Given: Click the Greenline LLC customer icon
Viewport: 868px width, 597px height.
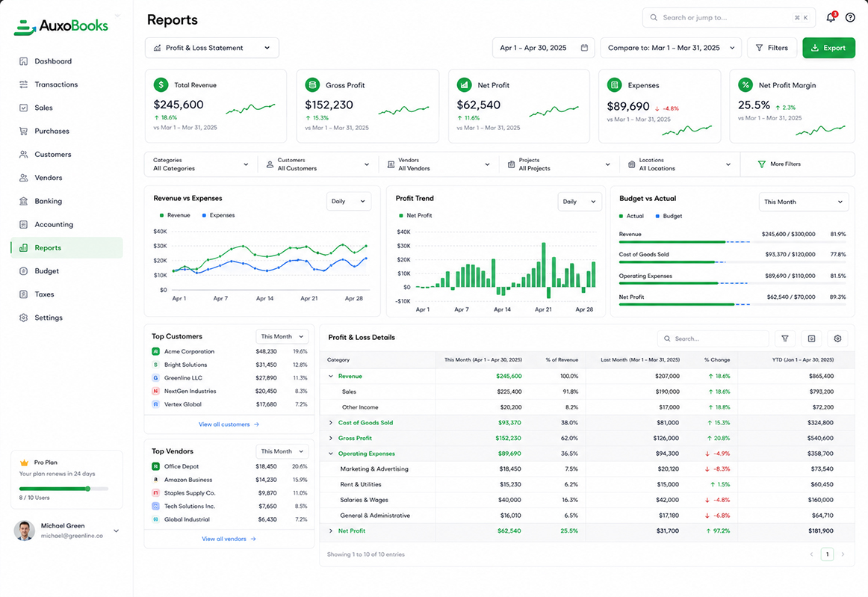Looking at the screenshot, I should point(155,377).
